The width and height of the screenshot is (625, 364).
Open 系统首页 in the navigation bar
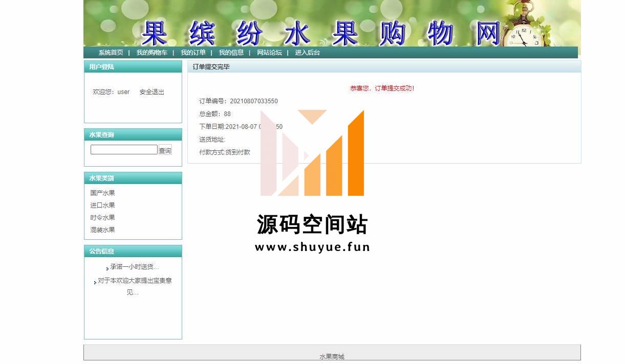(111, 53)
